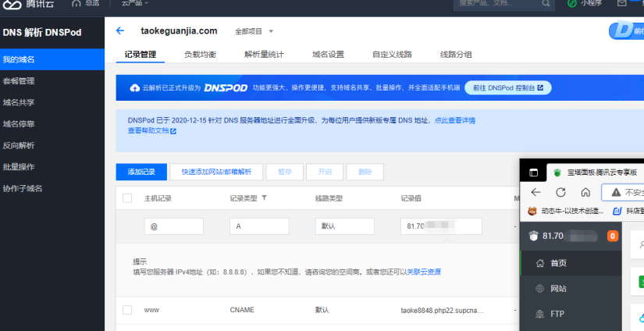Switch to the 记录管理 tab
This screenshot has width=644, height=331.
tap(141, 54)
